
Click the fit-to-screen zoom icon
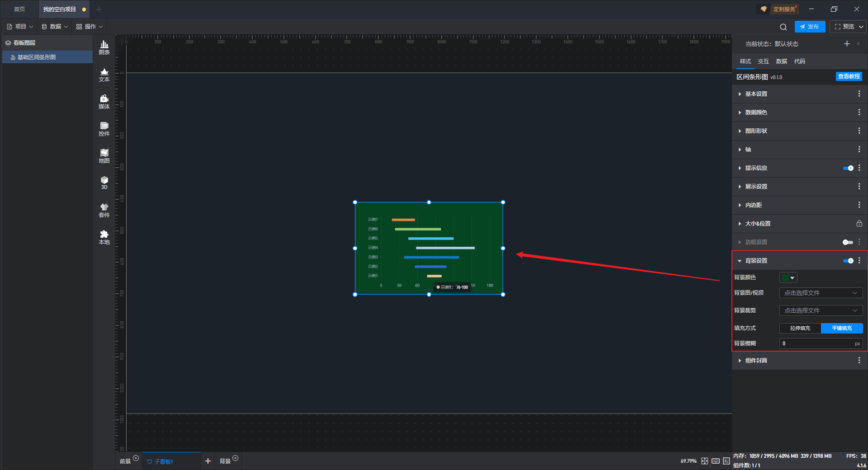coord(705,461)
